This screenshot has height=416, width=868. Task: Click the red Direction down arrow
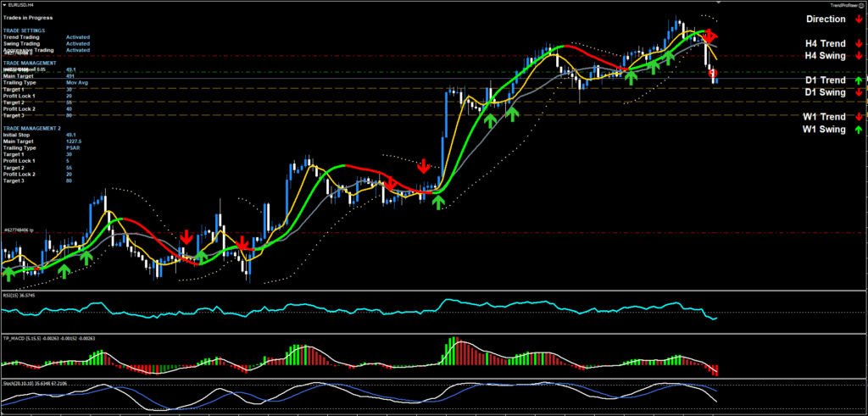tap(859, 19)
